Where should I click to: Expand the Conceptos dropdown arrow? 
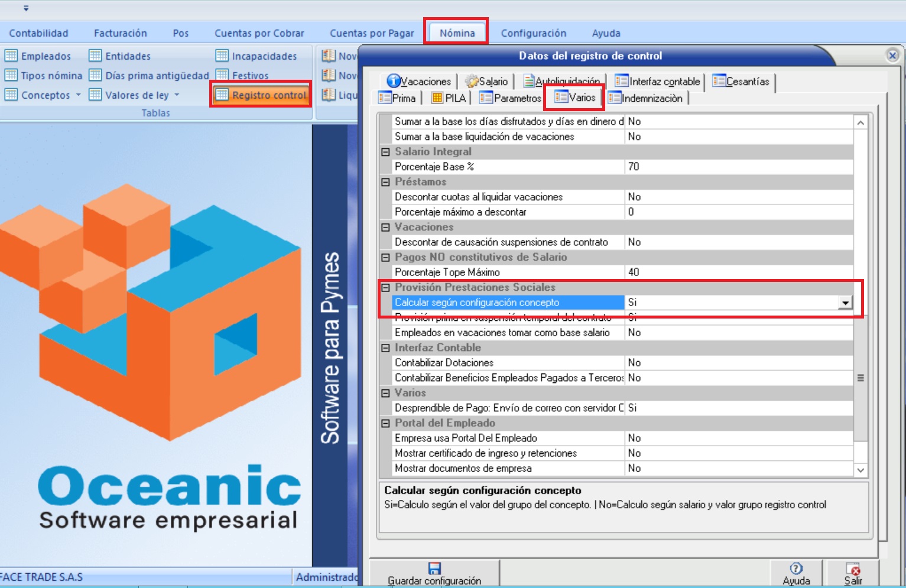click(x=78, y=95)
